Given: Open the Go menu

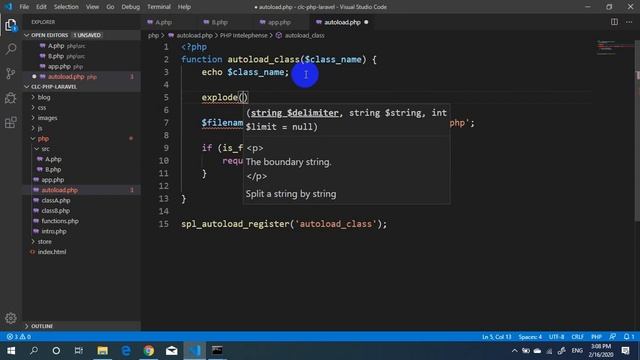Looking at the screenshot, I should (110, 7).
